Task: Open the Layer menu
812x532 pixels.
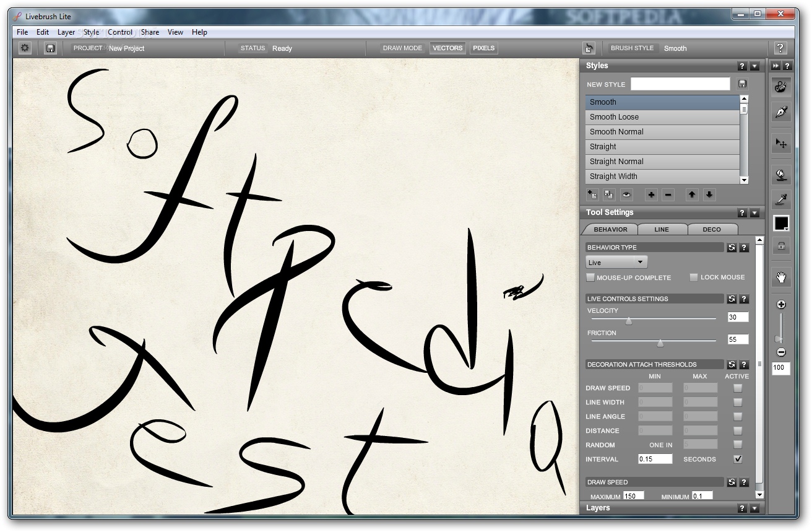Action: [x=66, y=32]
